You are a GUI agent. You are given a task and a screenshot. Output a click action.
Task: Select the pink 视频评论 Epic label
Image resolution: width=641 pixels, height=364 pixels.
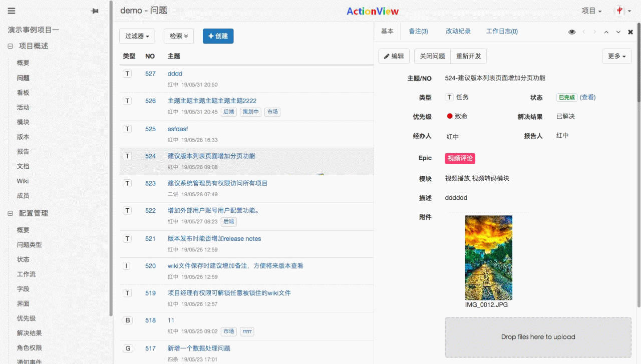pos(460,158)
